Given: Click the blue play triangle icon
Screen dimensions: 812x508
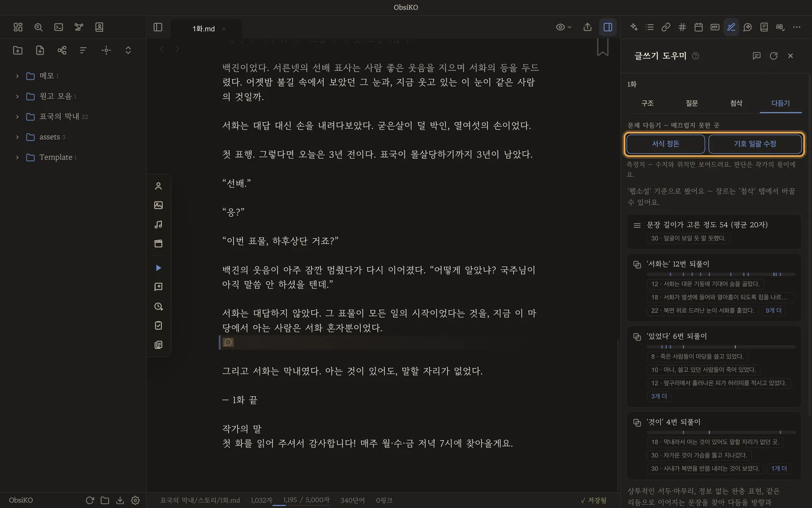Looking at the screenshot, I should pyautogui.click(x=158, y=268).
